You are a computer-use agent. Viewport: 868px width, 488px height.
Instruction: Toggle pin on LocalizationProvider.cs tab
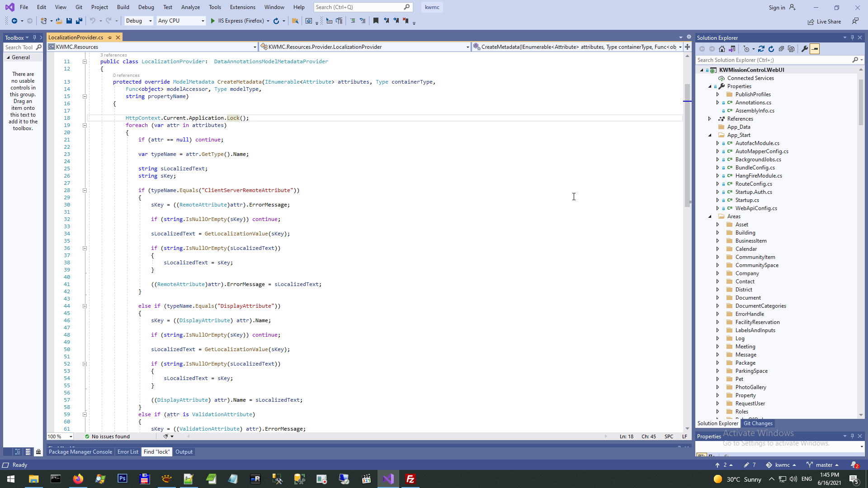tap(110, 38)
